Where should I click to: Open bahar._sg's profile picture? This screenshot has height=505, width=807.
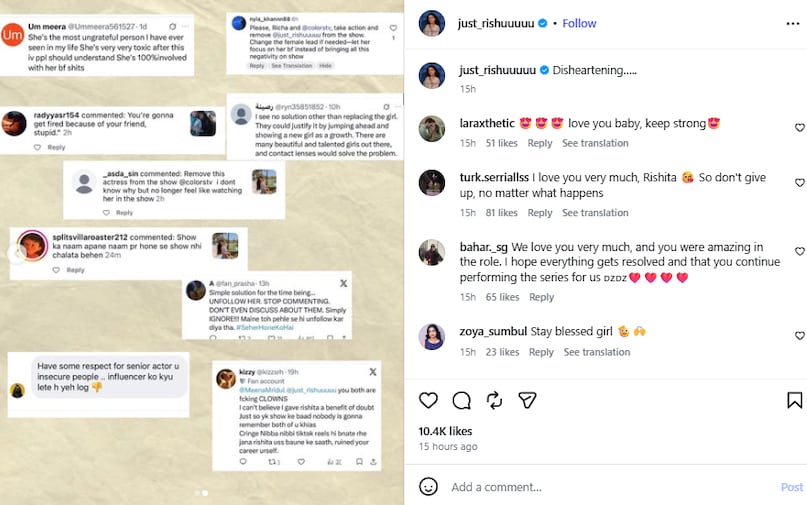click(432, 252)
